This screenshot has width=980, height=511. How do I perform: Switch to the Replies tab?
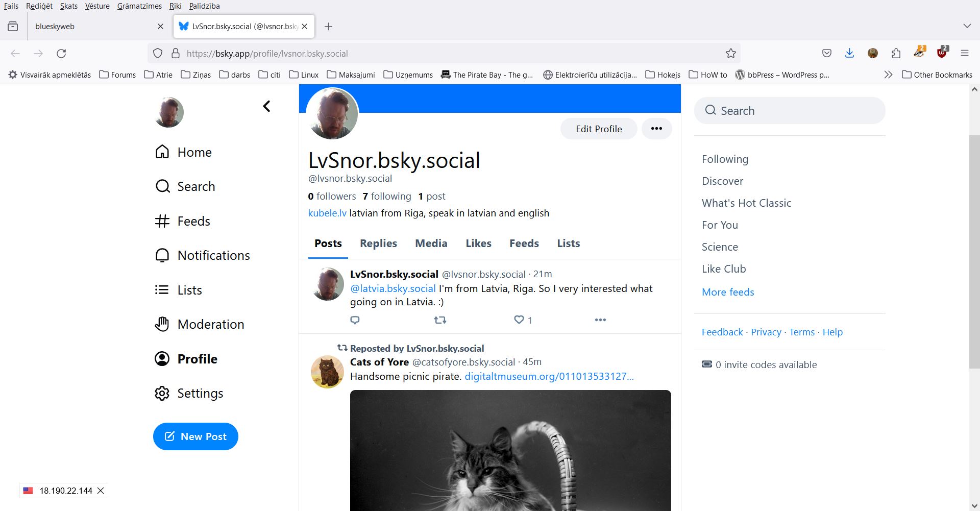[378, 244]
